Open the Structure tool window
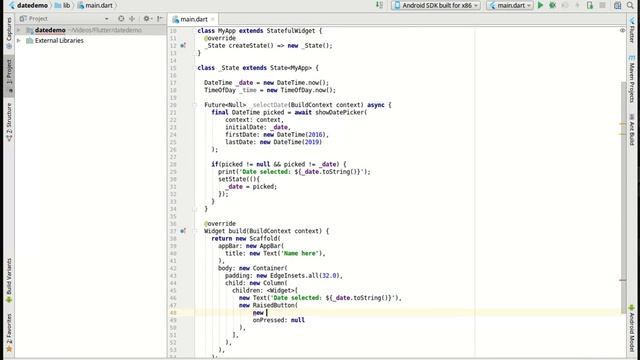This screenshot has width=640, height=360. coord(9,122)
